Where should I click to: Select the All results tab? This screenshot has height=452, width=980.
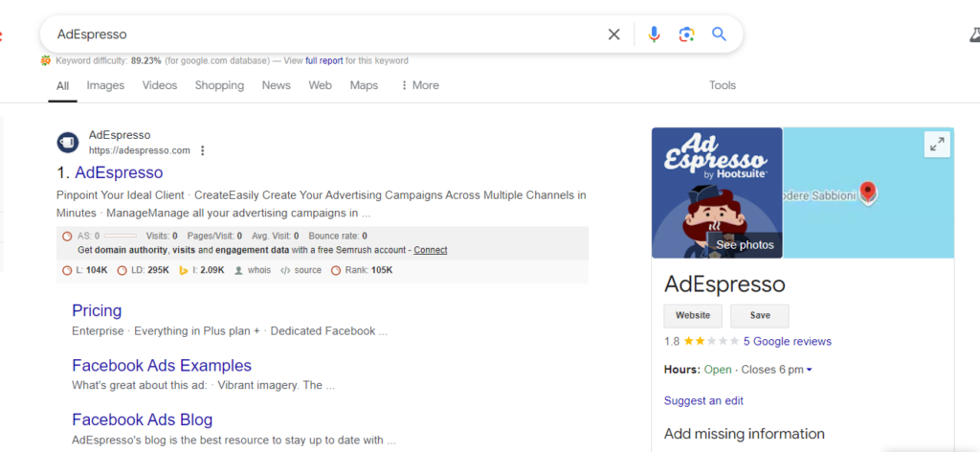[x=62, y=85]
